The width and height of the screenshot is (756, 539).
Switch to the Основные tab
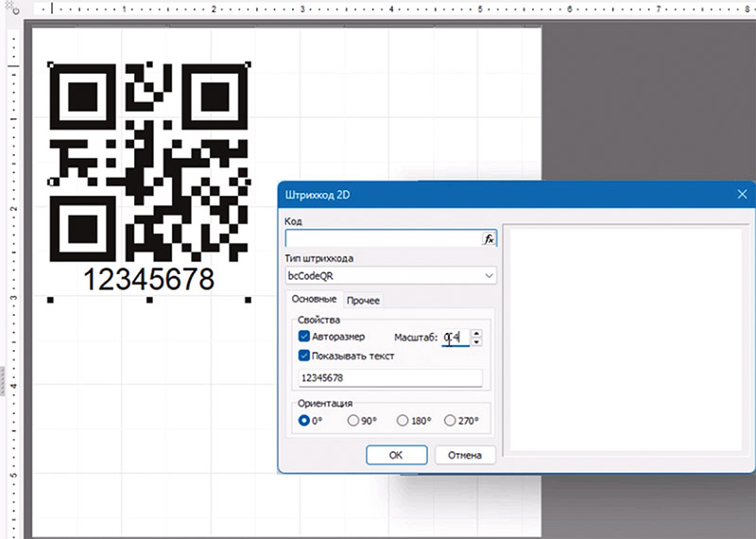coord(314,299)
